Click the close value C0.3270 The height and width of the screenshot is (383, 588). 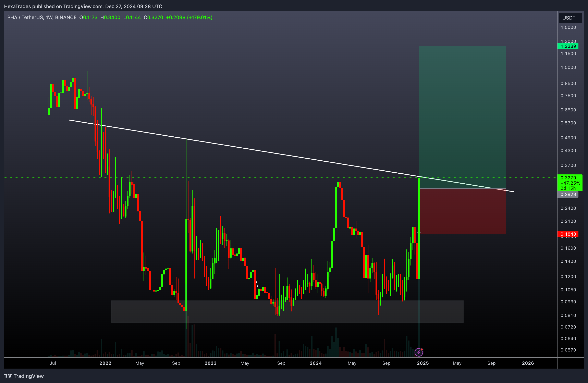pyautogui.click(x=154, y=17)
